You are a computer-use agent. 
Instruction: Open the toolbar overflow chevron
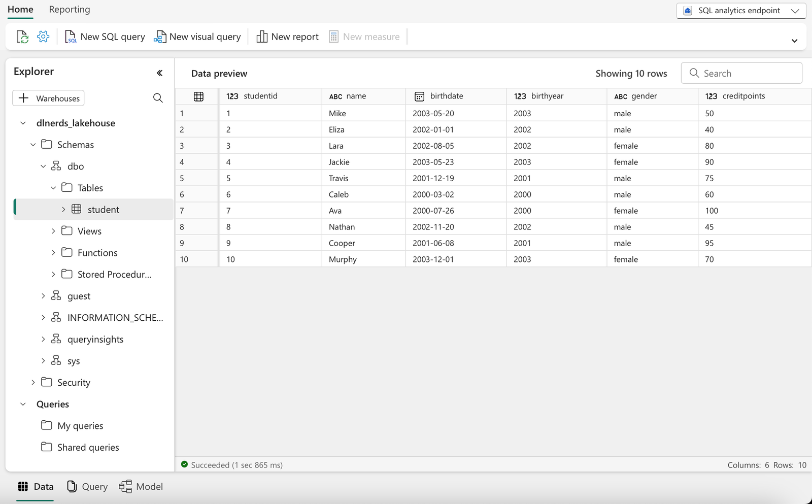coord(794,41)
